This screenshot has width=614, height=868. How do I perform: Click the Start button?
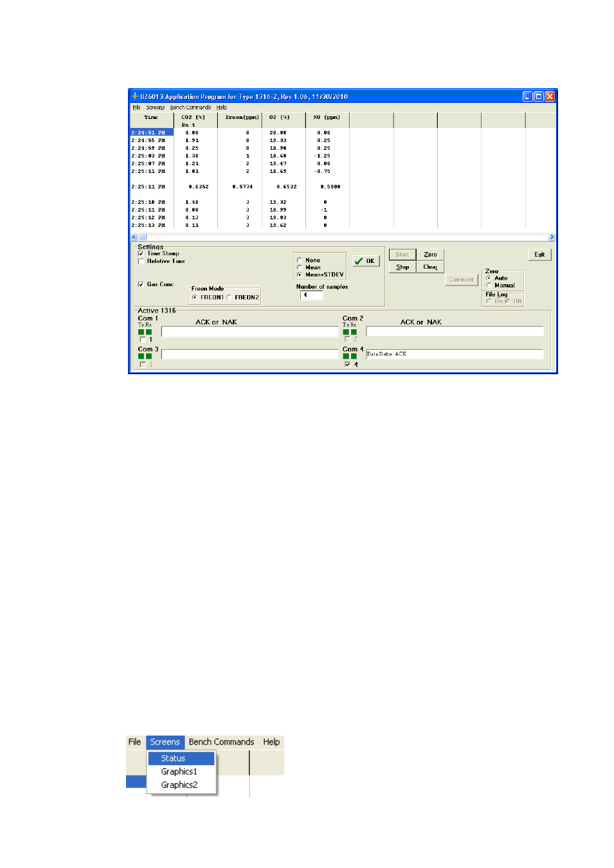click(402, 255)
